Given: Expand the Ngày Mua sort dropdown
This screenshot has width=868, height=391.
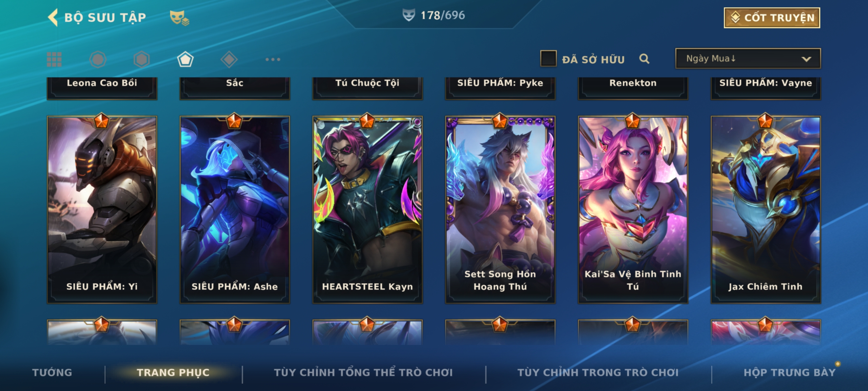Looking at the screenshot, I should 748,58.
